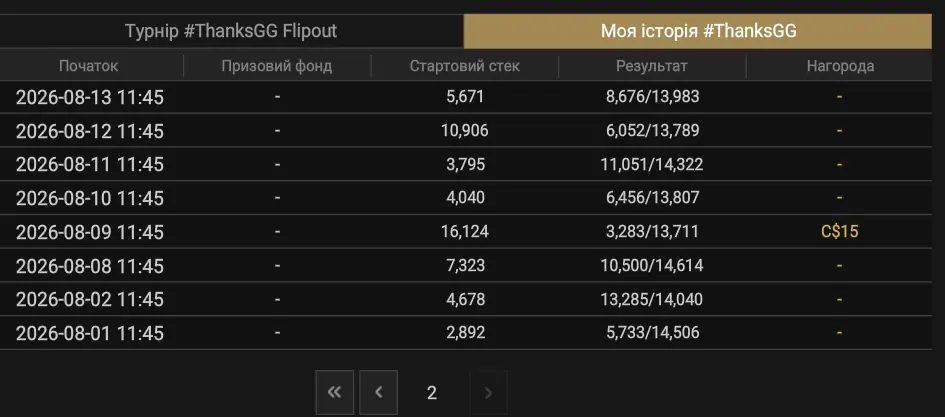The width and height of the screenshot is (945, 417).
Task: Select the 2026-08-12 11:45 tournament row
Action: coord(466,131)
